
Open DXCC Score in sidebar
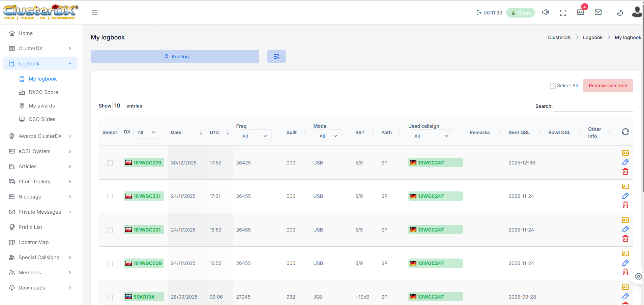43,92
